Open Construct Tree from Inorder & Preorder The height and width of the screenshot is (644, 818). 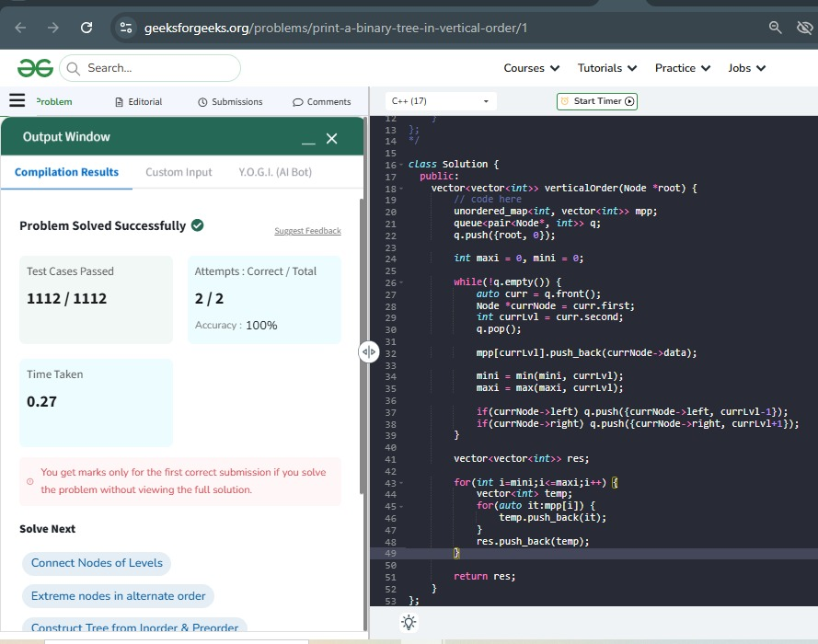click(x=134, y=626)
